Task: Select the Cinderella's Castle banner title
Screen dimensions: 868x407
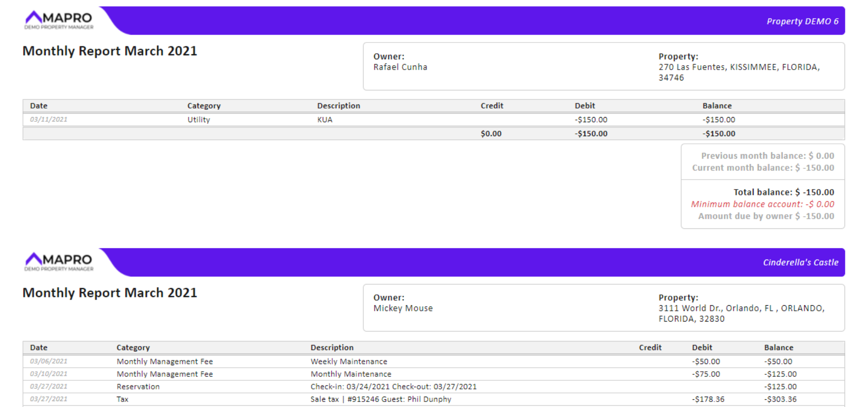Action: click(800, 262)
